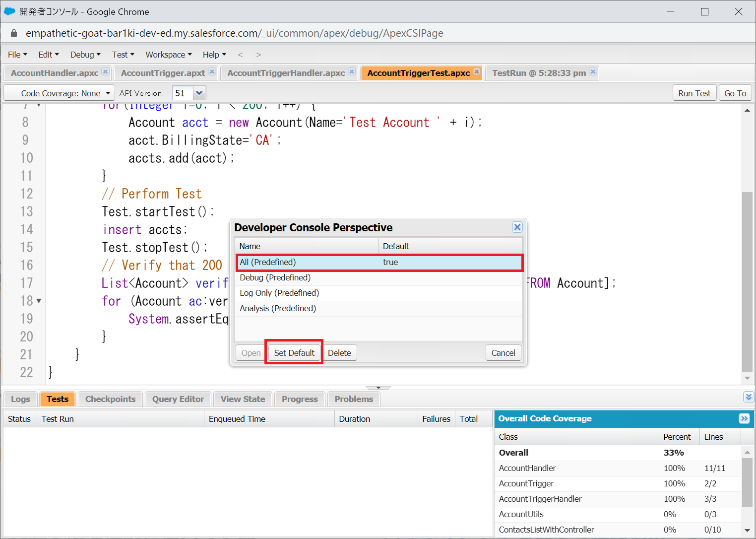
Task: Close the AccountTriggerHandler.apxc tab
Action: tap(352, 71)
